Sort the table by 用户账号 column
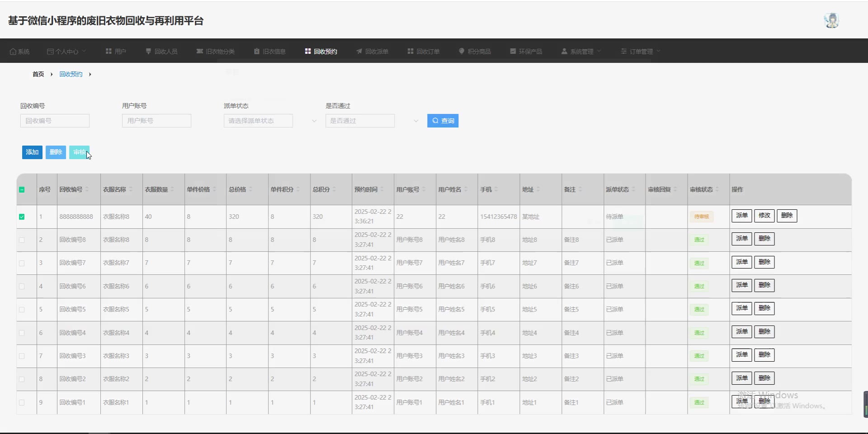This screenshot has width=868, height=434. tap(424, 189)
